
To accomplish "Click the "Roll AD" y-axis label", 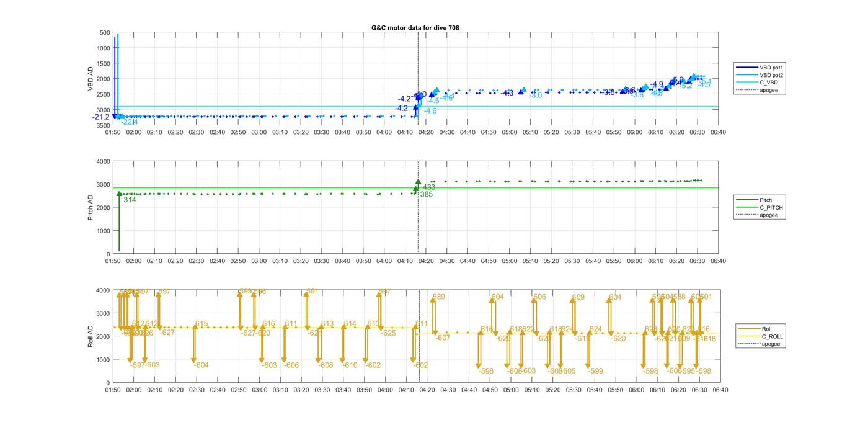I will (x=90, y=336).
